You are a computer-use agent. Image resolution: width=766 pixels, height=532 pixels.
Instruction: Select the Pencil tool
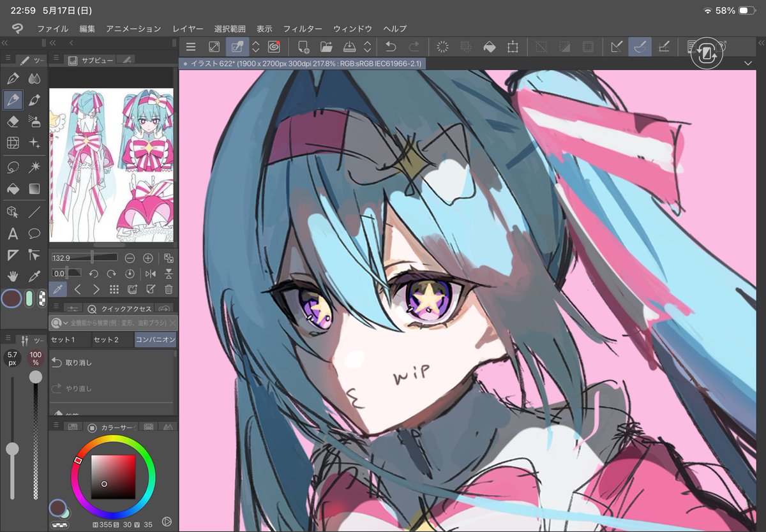click(12, 100)
